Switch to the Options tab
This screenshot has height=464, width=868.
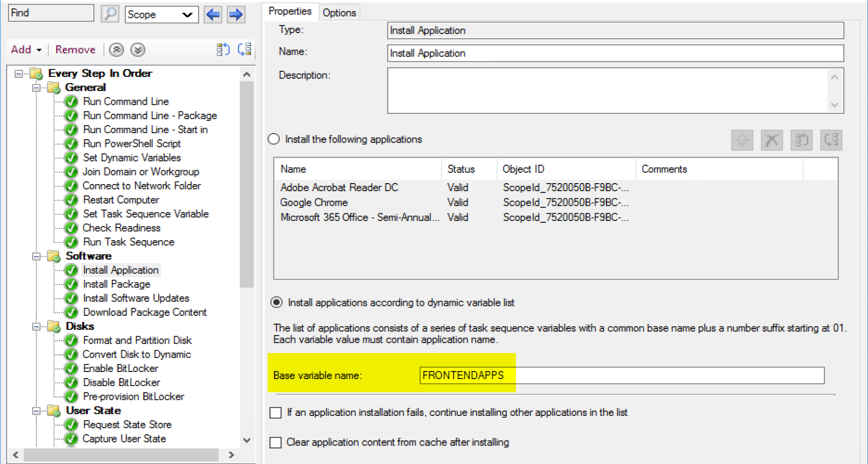(339, 13)
